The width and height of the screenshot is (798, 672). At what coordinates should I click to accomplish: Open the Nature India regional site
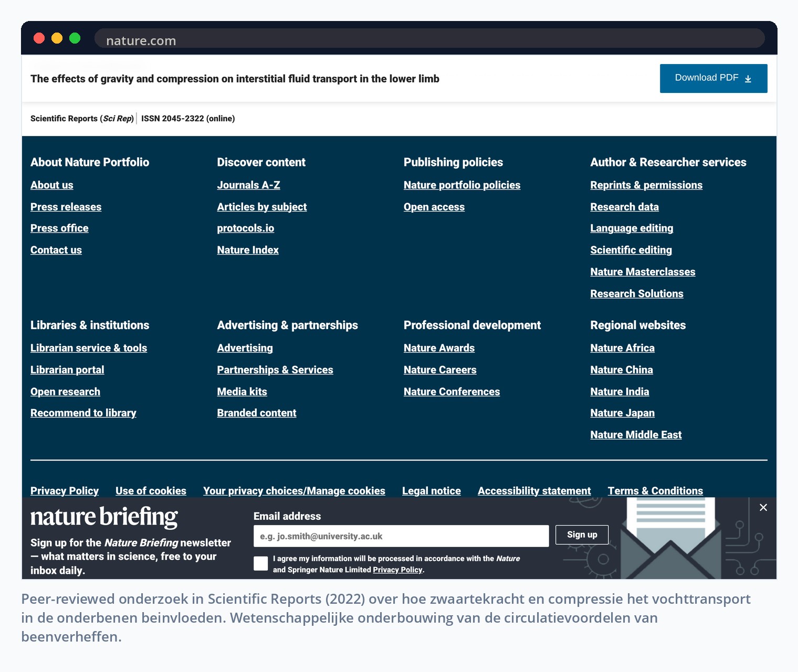point(620,392)
